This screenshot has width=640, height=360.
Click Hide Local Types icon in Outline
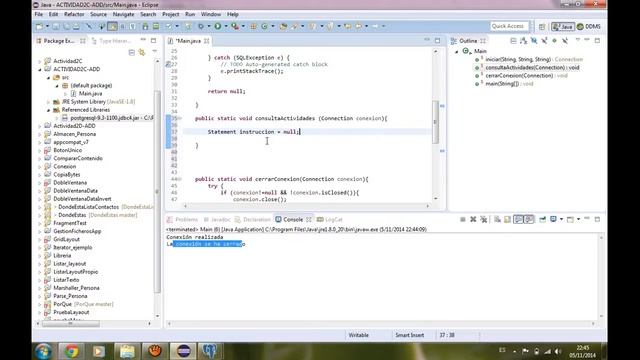(x=565, y=40)
